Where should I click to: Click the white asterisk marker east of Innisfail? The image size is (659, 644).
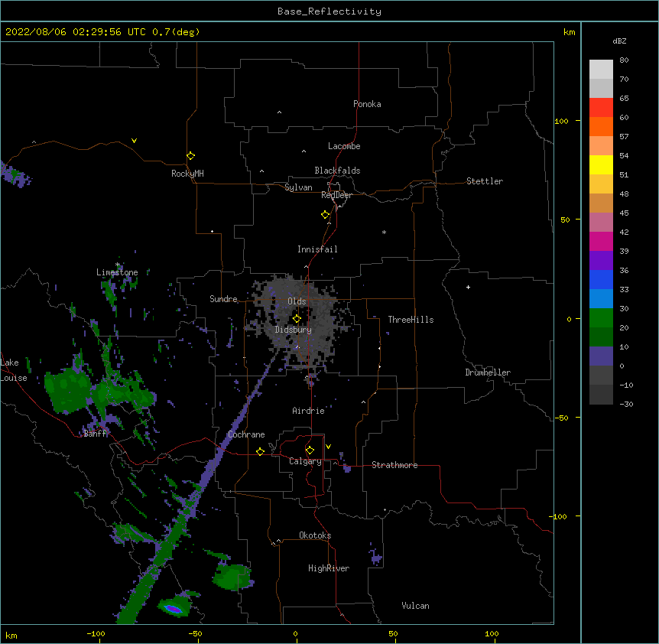coord(384,232)
